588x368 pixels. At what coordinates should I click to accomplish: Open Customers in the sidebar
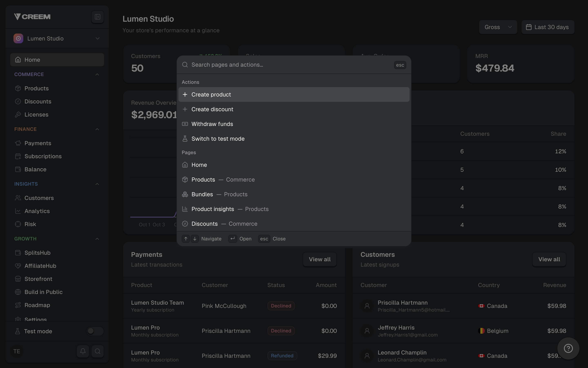pos(57,198)
